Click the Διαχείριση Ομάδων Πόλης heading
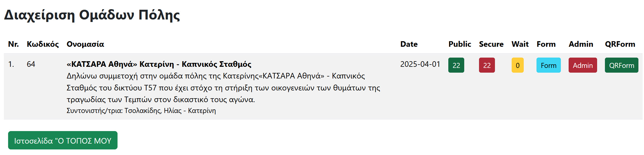 click(92, 15)
